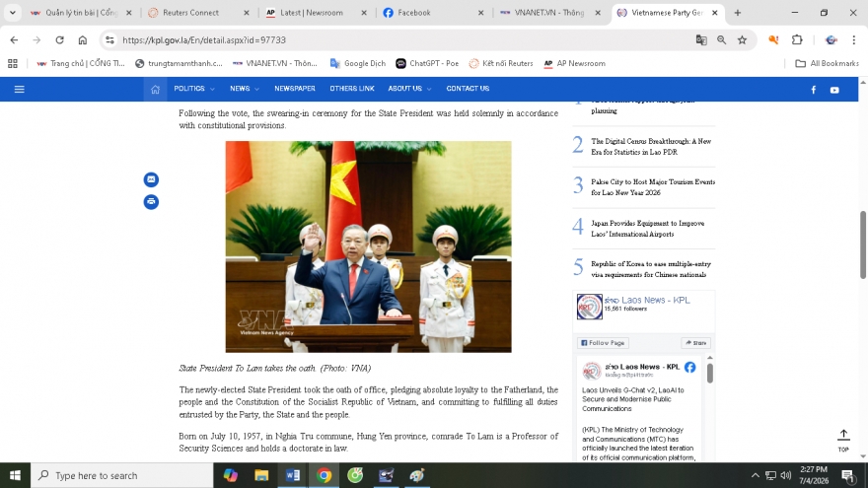868x488 pixels.
Task: Open Microsoft Word from the taskbar
Action: tap(293, 475)
